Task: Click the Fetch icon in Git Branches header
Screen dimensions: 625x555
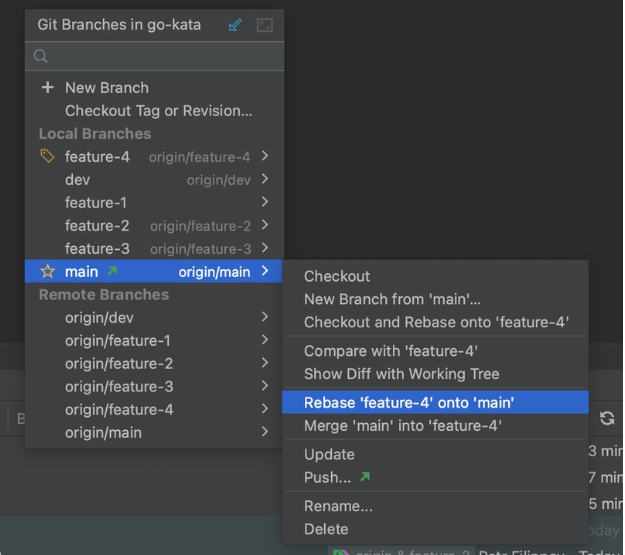Action: click(x=235, y=25)
